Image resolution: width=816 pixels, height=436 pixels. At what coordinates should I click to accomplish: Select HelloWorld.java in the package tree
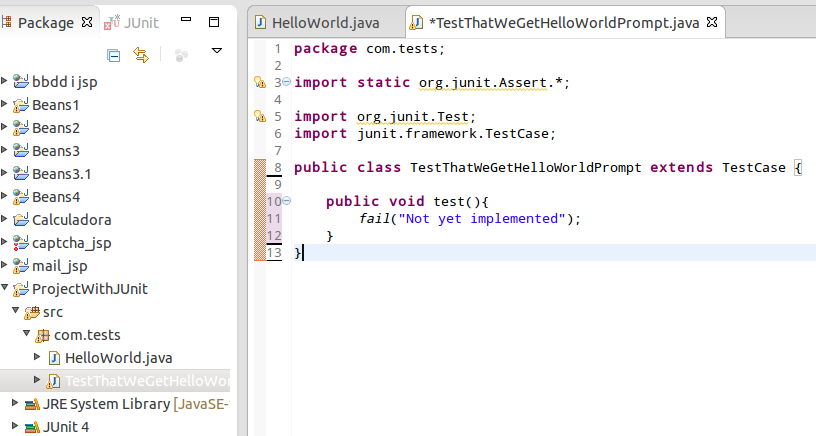102,357
